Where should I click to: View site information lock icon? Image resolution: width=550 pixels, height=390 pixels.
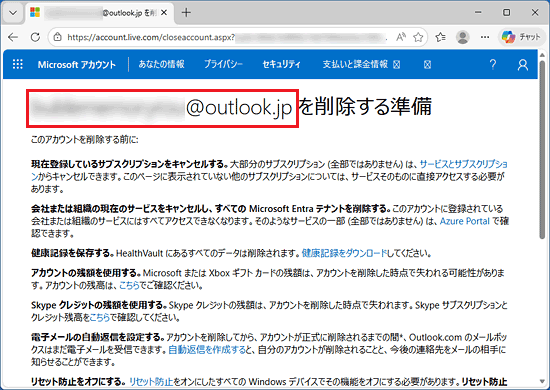coord(58,37)
